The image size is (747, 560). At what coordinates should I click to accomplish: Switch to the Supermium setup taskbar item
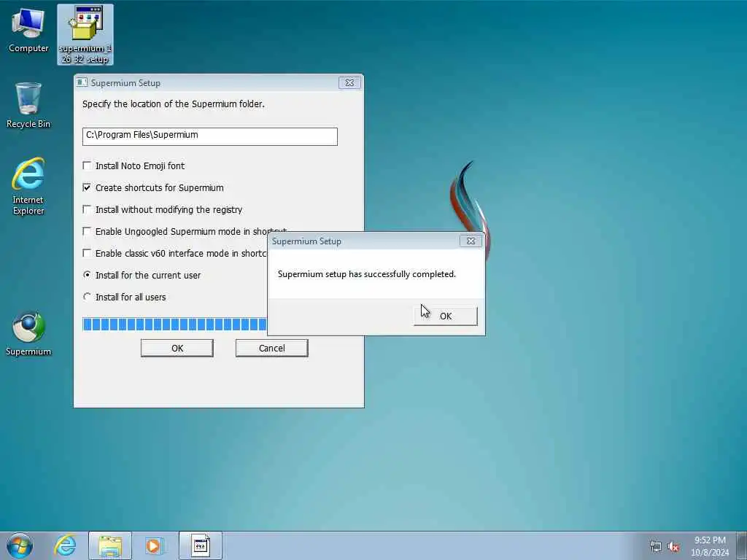click(x=200, y=545)
